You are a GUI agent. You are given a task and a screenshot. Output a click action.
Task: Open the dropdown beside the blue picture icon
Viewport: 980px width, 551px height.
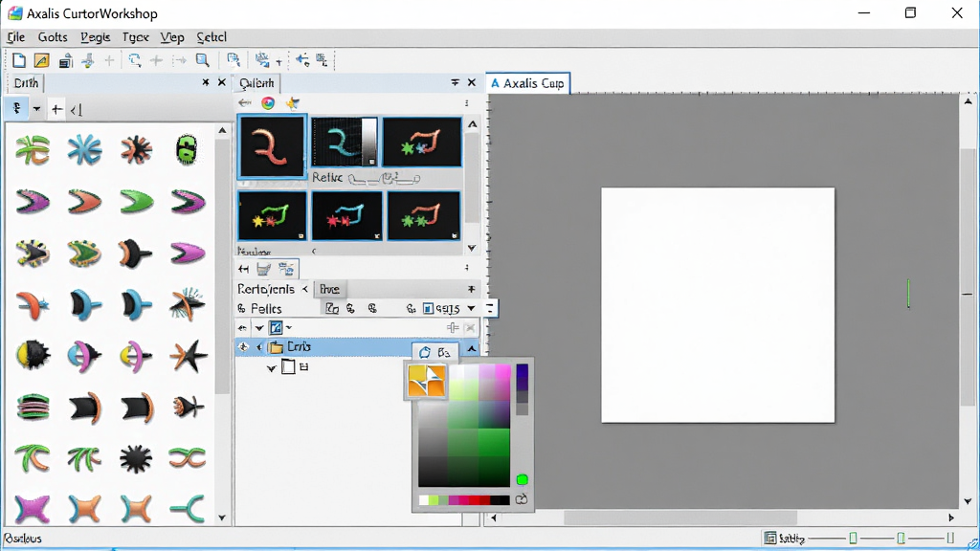click(x=289, y=327)
